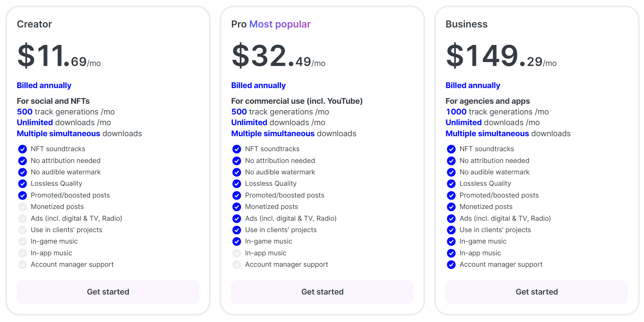Click Multiple simultaneous text in Creator plan

click(59, 134)
